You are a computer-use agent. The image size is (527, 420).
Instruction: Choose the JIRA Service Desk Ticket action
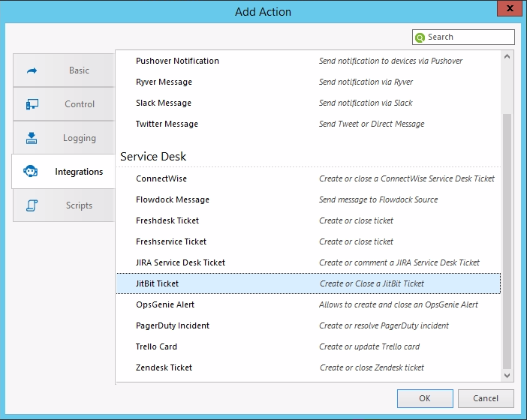coord(180,262)
